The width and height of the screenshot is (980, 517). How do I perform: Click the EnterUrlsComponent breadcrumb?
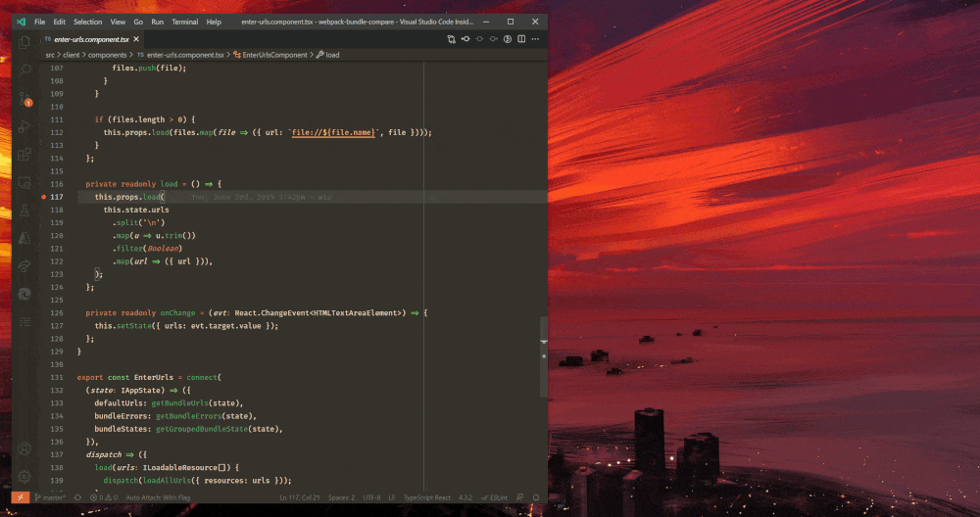(x=273, y=55)
